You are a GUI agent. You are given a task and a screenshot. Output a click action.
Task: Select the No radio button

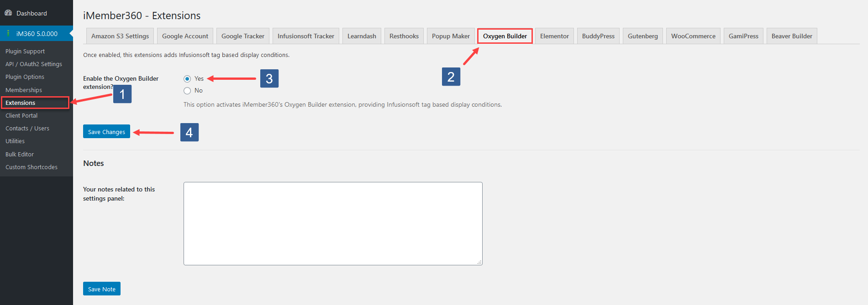click(187, 91)
